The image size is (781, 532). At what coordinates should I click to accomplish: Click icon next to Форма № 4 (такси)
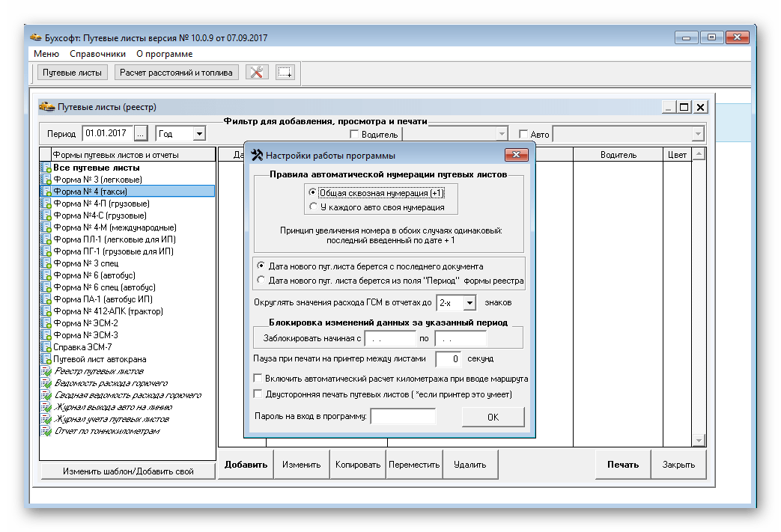coord(46,192)
